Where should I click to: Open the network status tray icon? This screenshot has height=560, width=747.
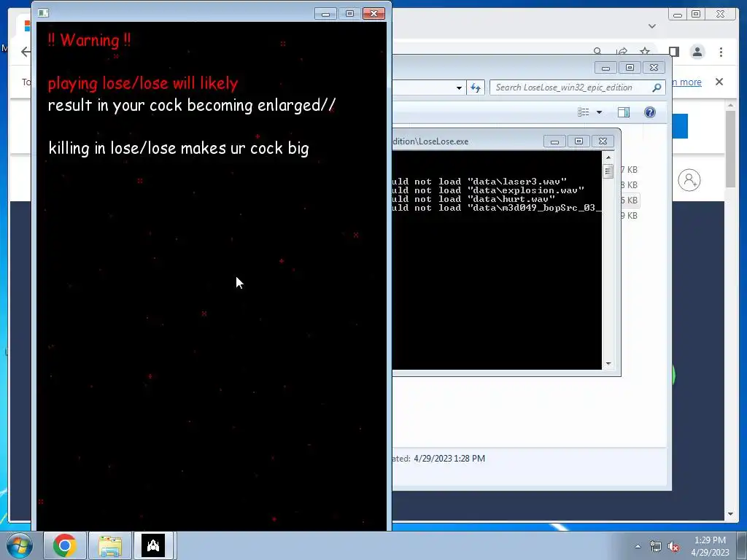pos(656,546)
